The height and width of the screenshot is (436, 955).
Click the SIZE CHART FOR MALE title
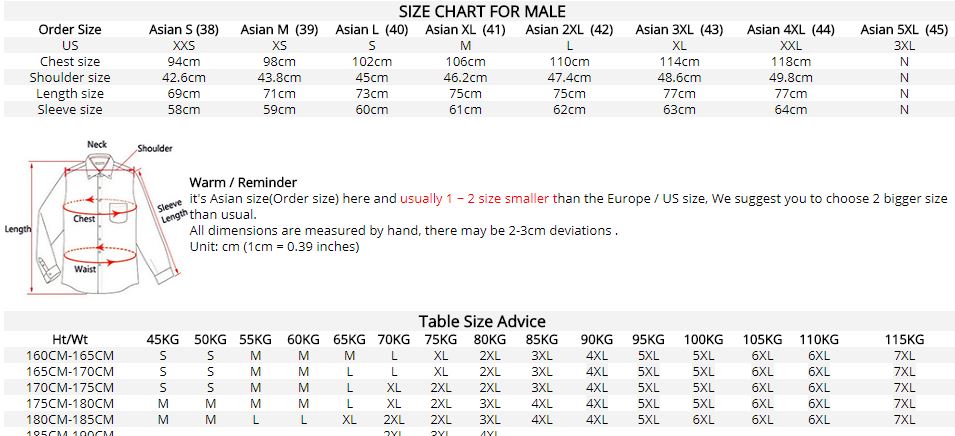pyautogui.click(x=482, y=11)
